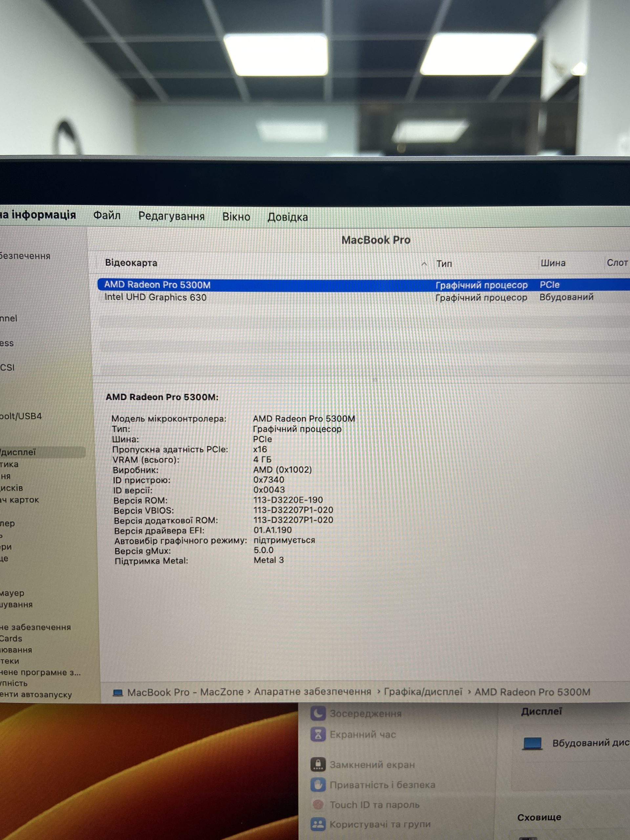The image size is (630, 840).
Task: Click the Дисплеї heading in Settings window
Action: 541,711
